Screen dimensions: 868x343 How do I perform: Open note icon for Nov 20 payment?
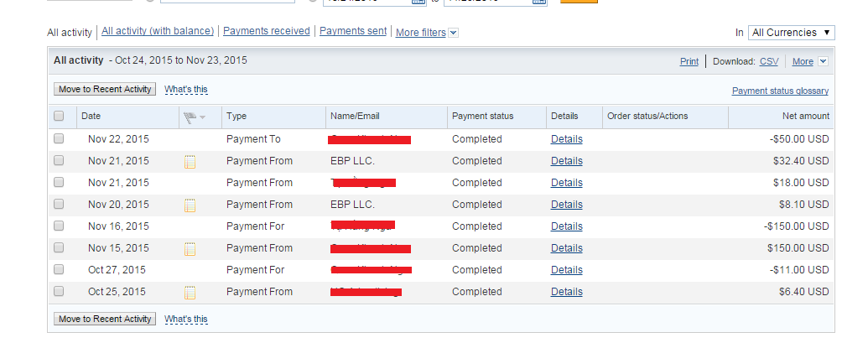click(x=190, y=205)
